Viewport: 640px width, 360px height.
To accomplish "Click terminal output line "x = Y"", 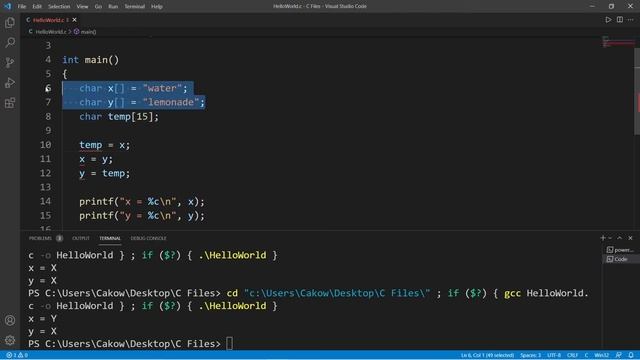I will [42, 318].
